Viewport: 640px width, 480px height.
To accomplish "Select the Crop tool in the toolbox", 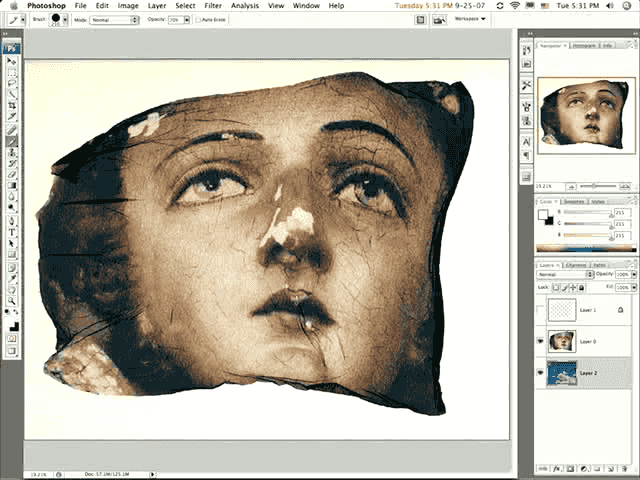I will click(x=12, y=105).
